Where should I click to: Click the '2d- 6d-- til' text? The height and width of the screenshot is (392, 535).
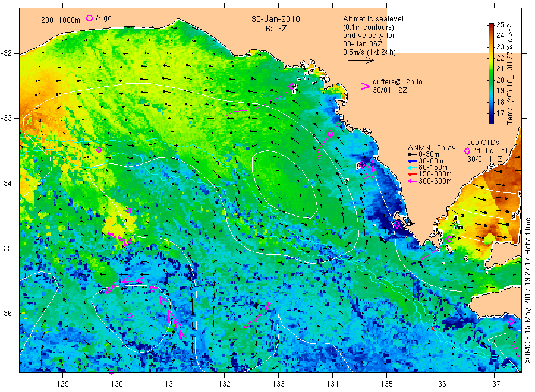[x=490, y=151]
